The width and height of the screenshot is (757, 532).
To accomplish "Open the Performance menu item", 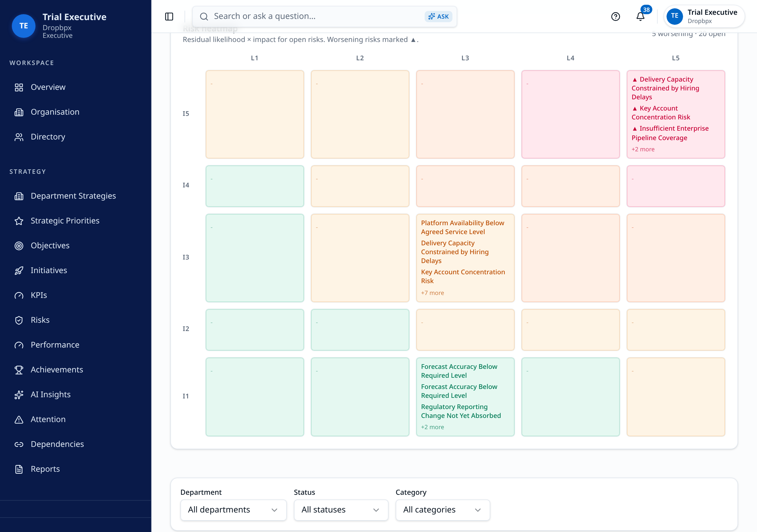I will [x=55, y=345].
